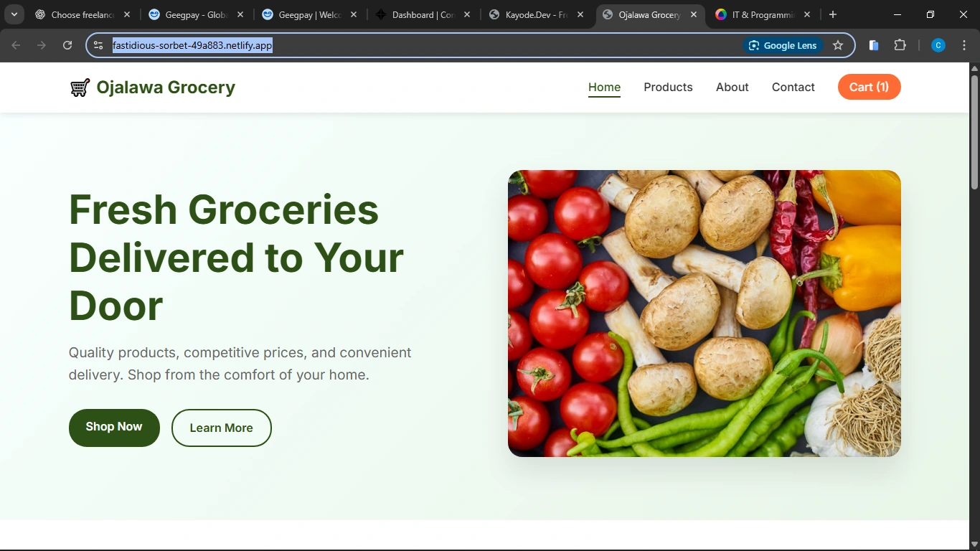Image resolution: width=980 pixels, height=551 pixels.
Task: Click the Learn More button
Action: click(x=222, y=428)
